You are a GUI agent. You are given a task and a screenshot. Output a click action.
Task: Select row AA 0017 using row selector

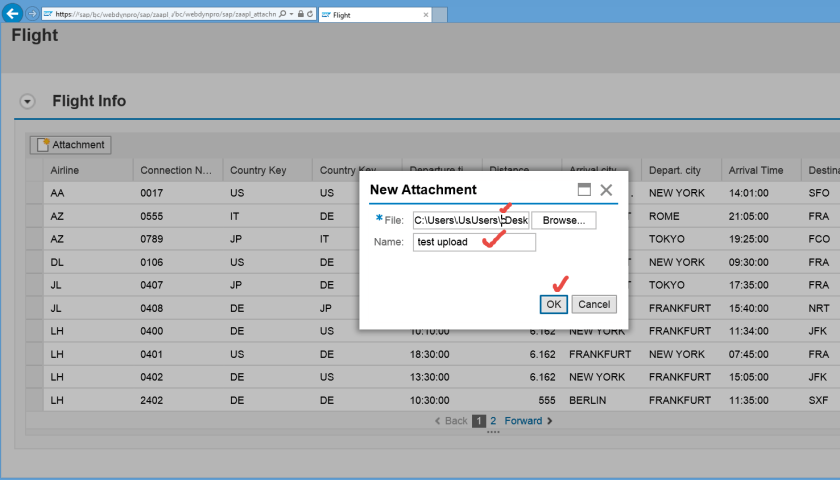34,193
